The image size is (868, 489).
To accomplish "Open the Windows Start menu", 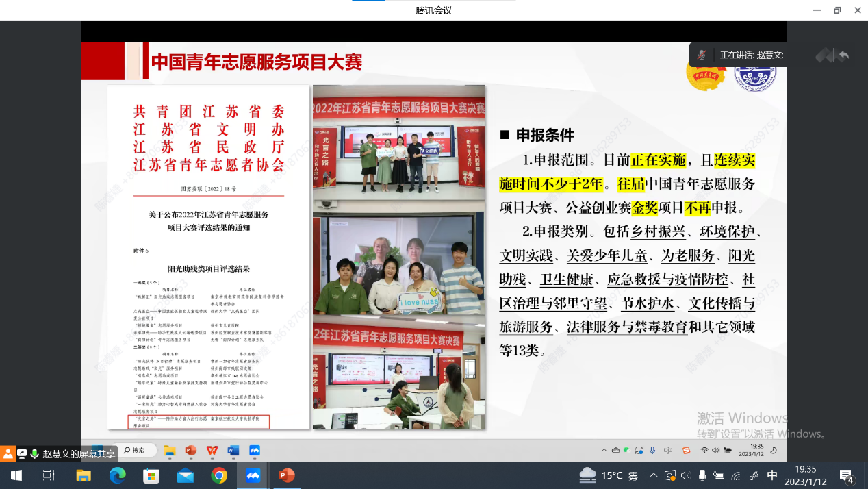I will pos(15,475).
